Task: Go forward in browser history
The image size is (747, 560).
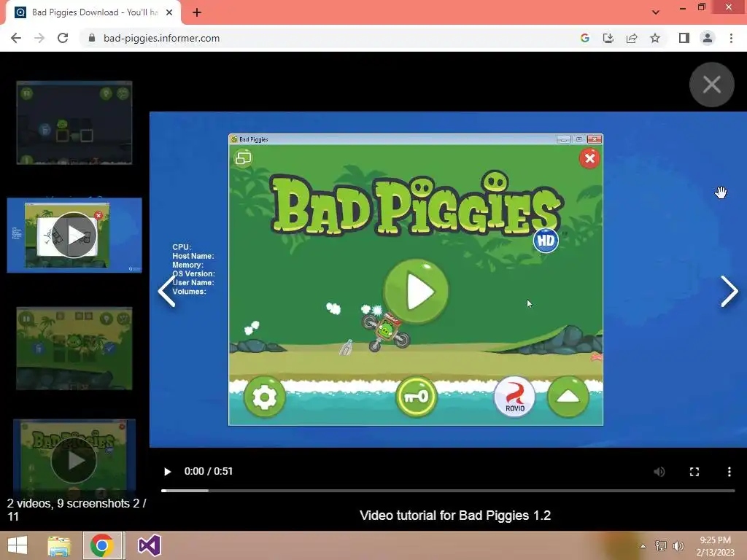Action: [x=39, y=38]
